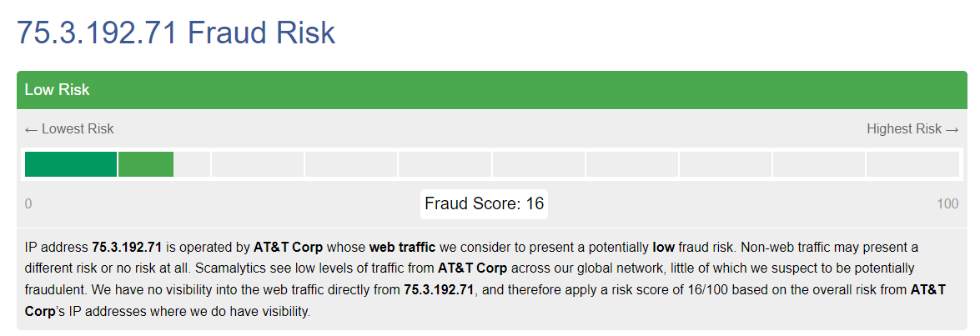Click the "0" scale minimum label
980x336 pixels.
click(x=28, y=204)
